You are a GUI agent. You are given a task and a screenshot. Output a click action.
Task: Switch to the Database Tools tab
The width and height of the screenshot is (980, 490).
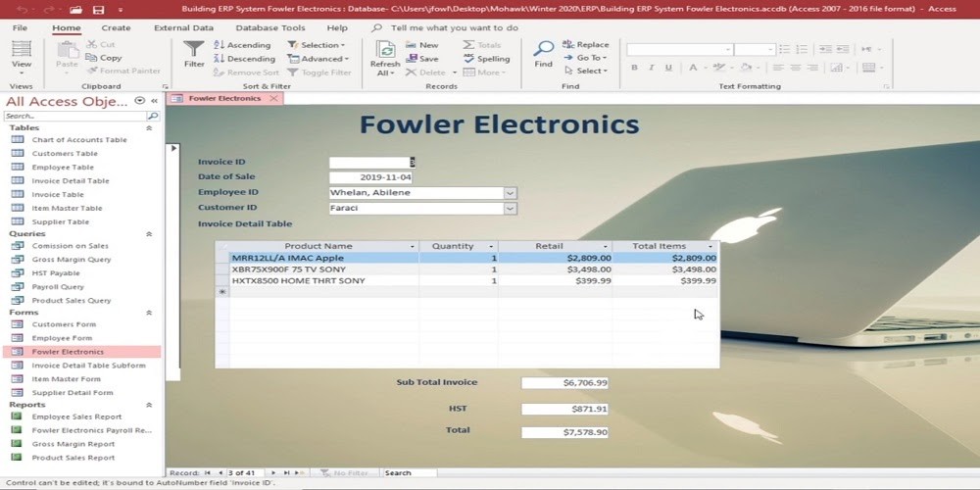269,28
